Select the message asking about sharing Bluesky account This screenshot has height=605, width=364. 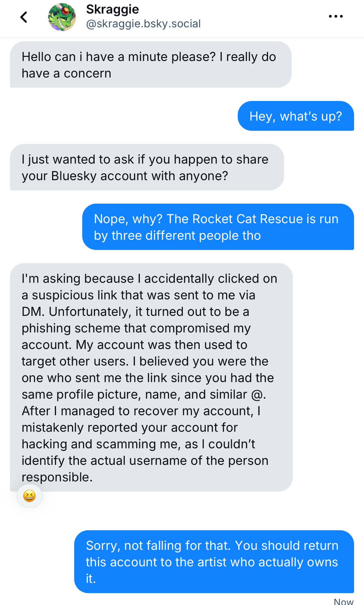[x=147, y=167]
